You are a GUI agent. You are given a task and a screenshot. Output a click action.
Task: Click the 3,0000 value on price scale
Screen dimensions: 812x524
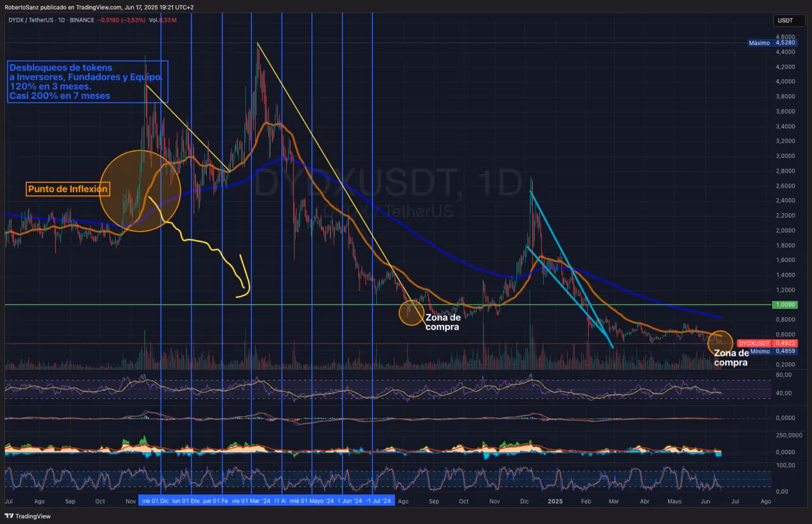[x=785, y=156]
